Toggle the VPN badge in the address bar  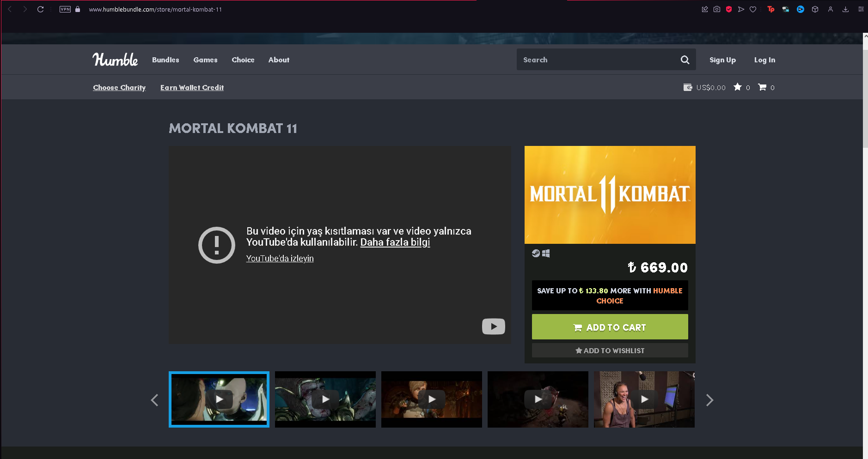(65, 9)
